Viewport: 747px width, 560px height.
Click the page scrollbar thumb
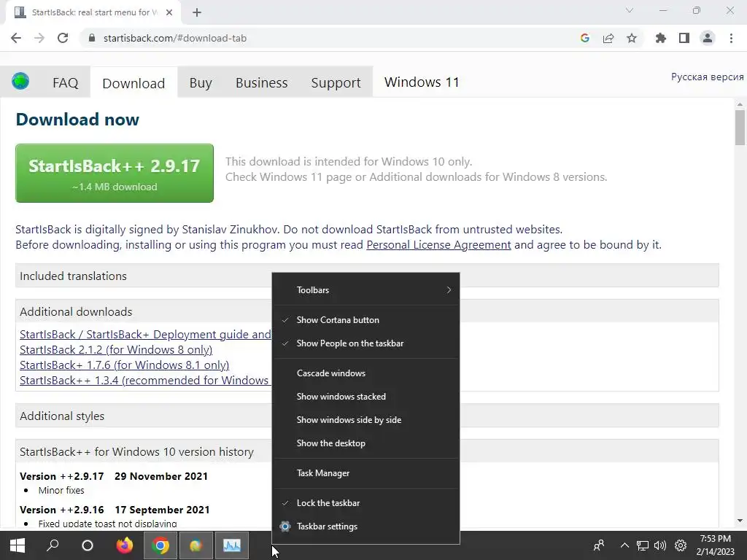tap(740, 127)
